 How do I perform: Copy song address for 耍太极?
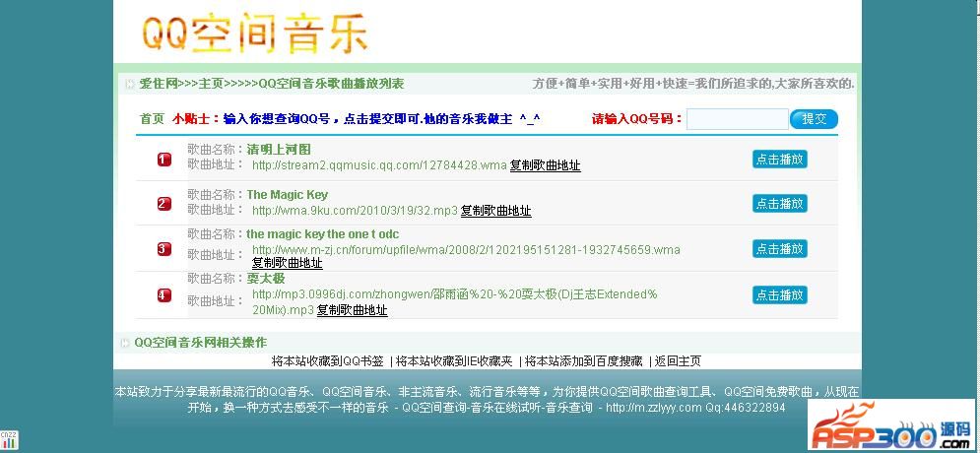(x=352, y=310)
